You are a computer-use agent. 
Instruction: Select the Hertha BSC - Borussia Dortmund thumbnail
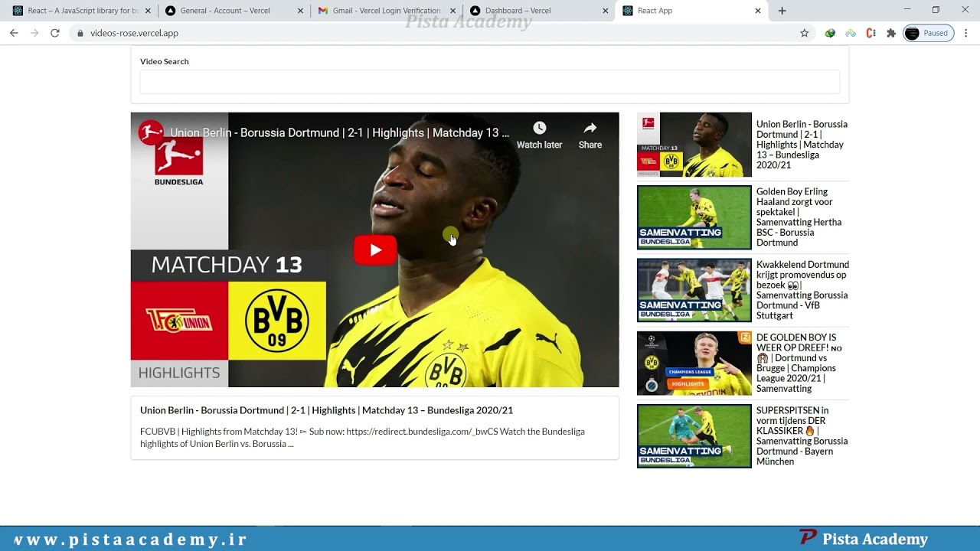click(694, 217)
